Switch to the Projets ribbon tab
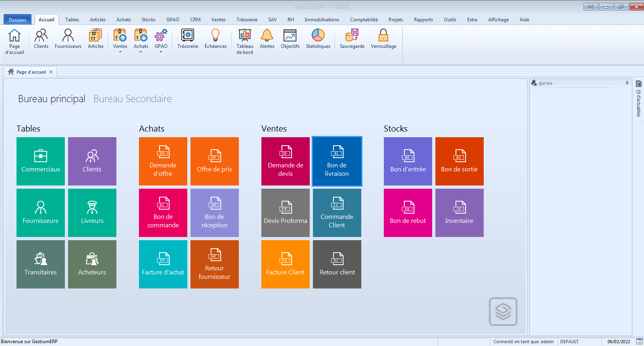Screen dimensions: 644x346 [396, 20]
